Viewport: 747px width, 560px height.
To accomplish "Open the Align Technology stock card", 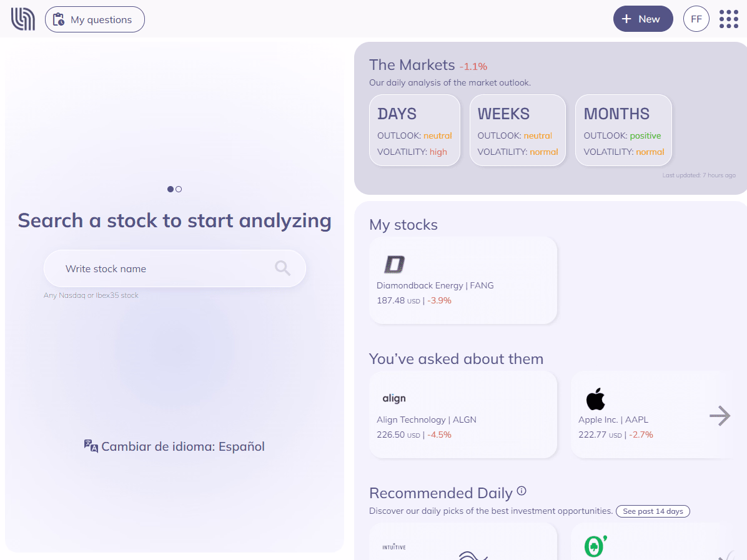I will pos(462,415).
